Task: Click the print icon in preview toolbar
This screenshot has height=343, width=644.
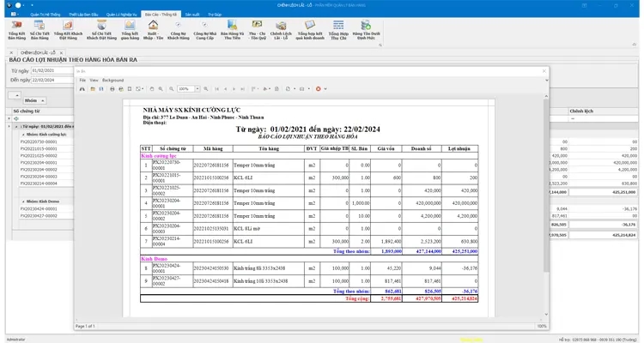Action: pyautogui.click(x=112, y=88)
